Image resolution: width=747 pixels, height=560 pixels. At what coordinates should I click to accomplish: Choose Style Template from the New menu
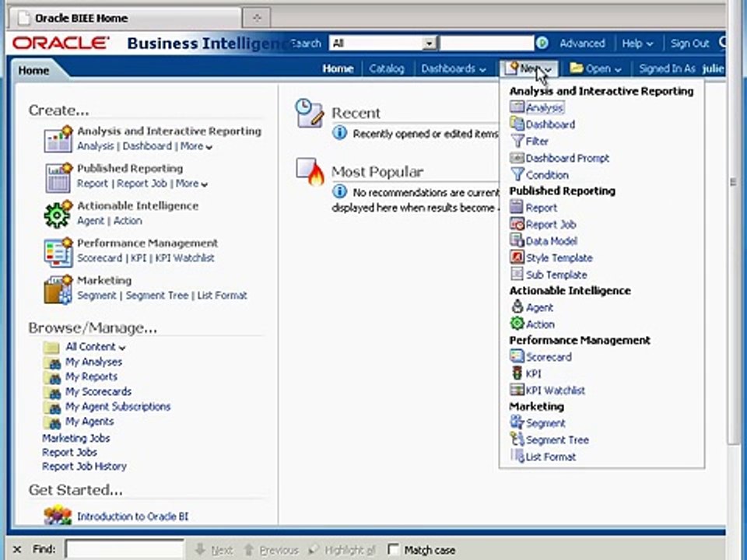[559, 257]
